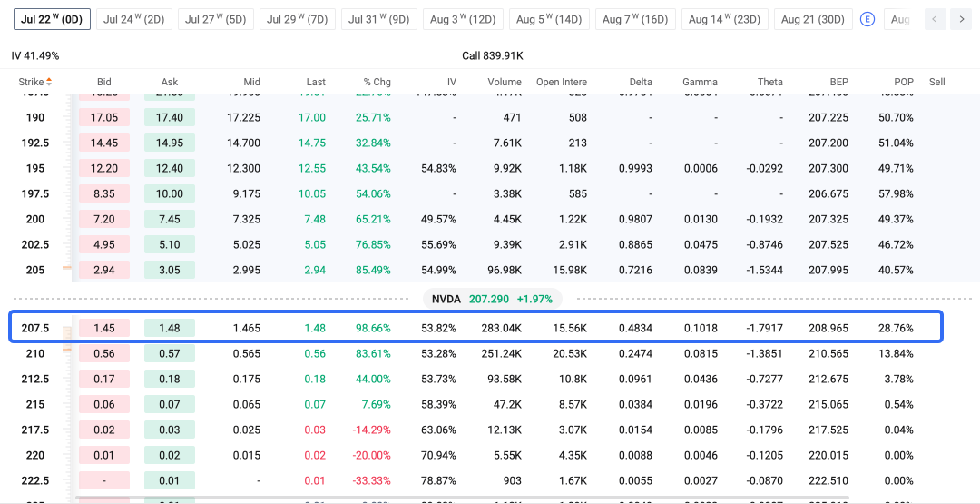Click the 7.325 mid price for strike 200
The width and height of the screenshot is (980, 504).
click(x=246, y=220)
